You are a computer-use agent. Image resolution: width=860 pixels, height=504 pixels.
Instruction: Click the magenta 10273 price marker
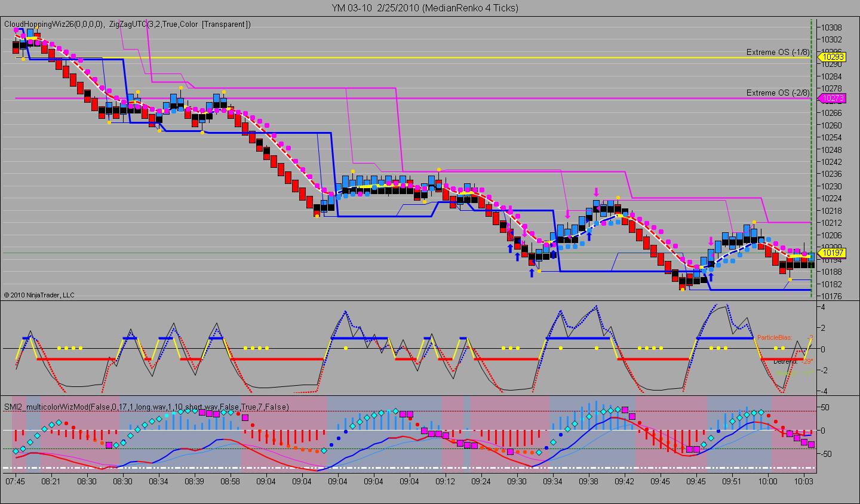(x=831, y=98)
